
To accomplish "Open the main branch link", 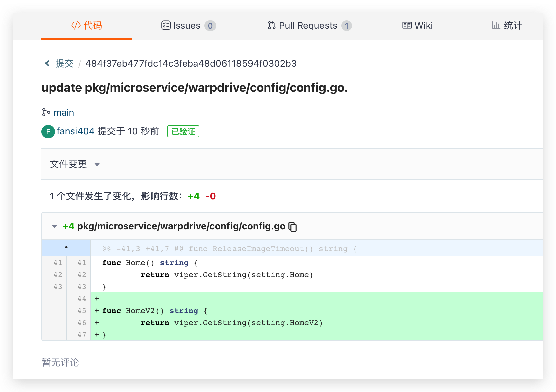I will tap(64, 112).
